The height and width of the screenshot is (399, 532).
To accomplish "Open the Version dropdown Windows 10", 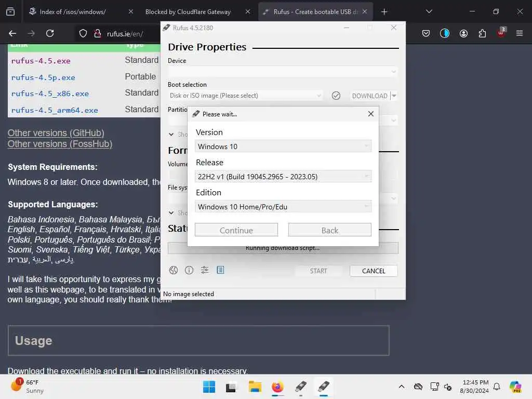I will coord(283,146).
